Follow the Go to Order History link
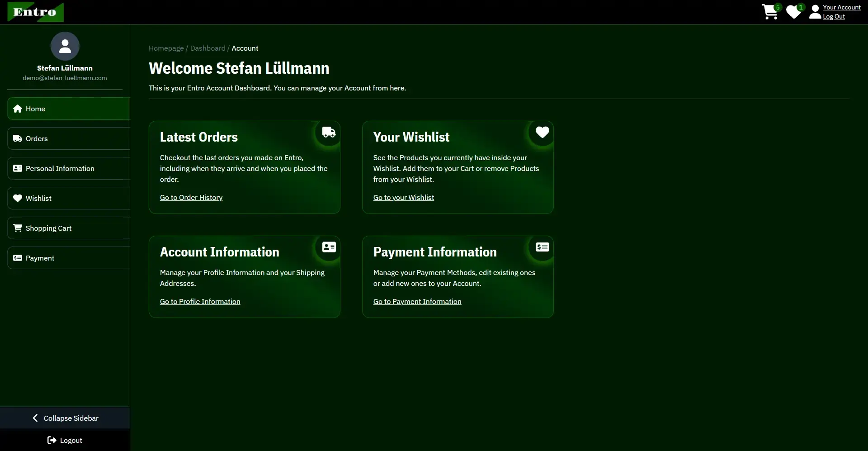Screen dimensions: 868x451 pyautogui.click(x=191, y=197)
